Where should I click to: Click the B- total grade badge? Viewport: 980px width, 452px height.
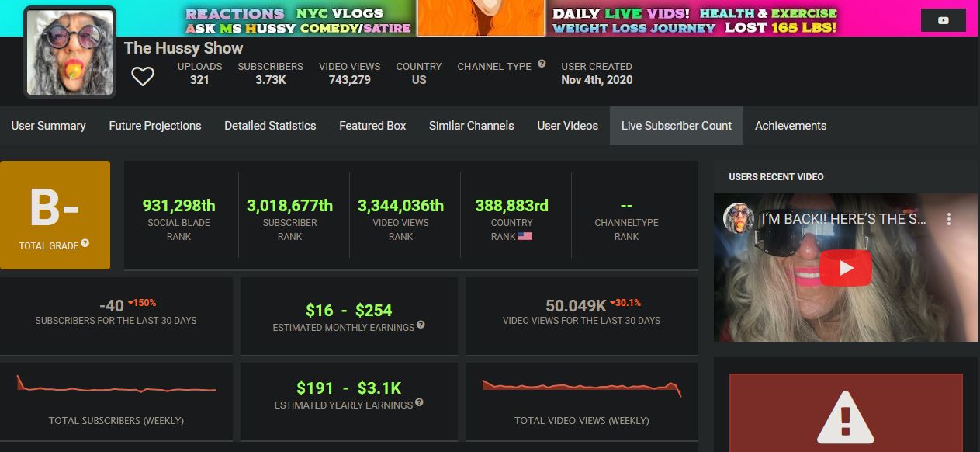[55, 215]
